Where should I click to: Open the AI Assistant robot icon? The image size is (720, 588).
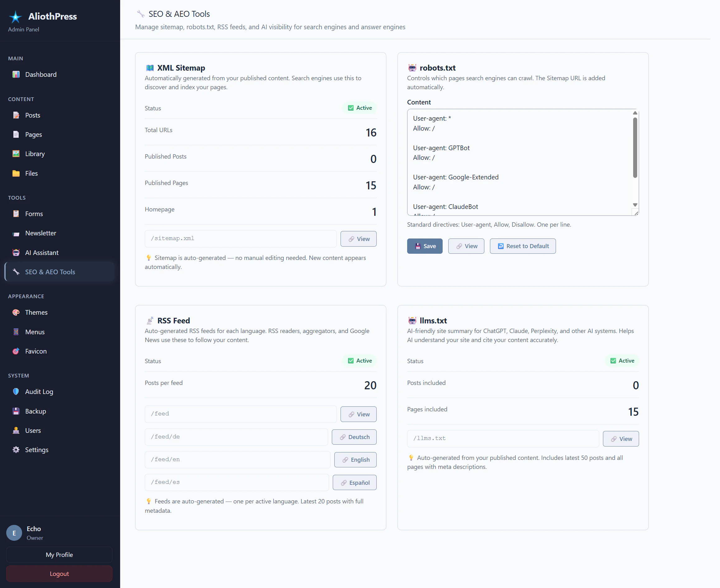(x=16, y=252)
